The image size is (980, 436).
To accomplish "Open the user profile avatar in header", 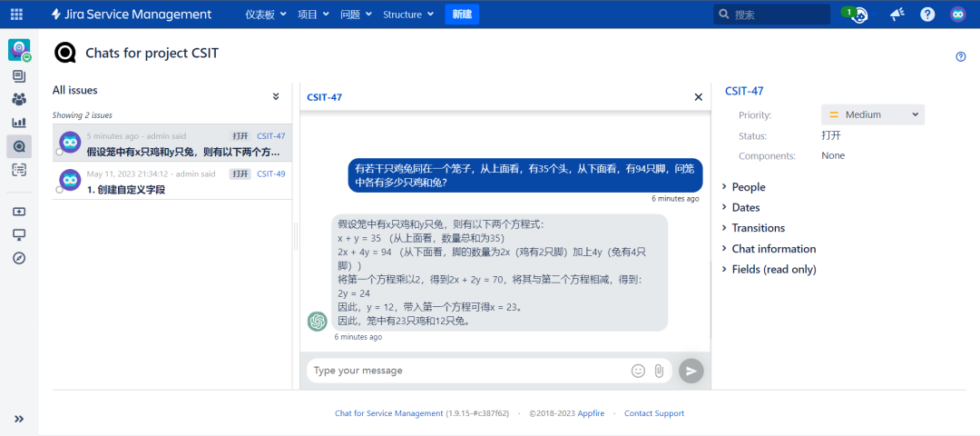I will [x=958, y=14].
